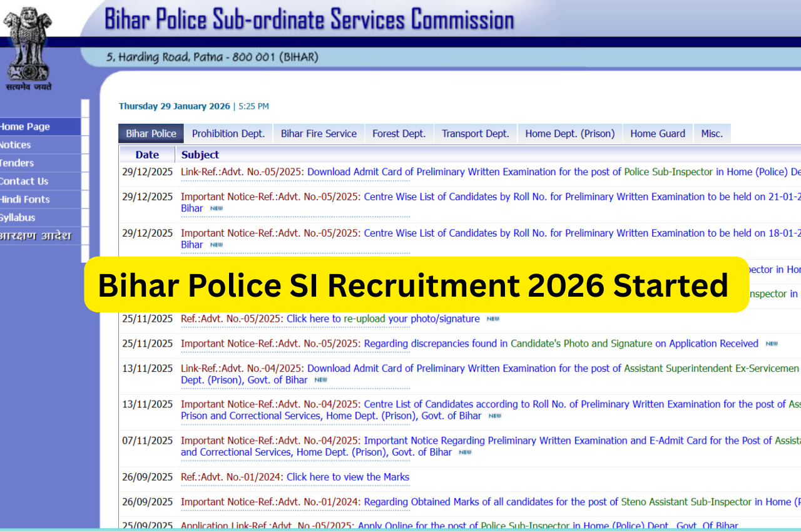Click the national emblem logo
This screenshot has height=532, width=801.
click(x=28, y=44)
